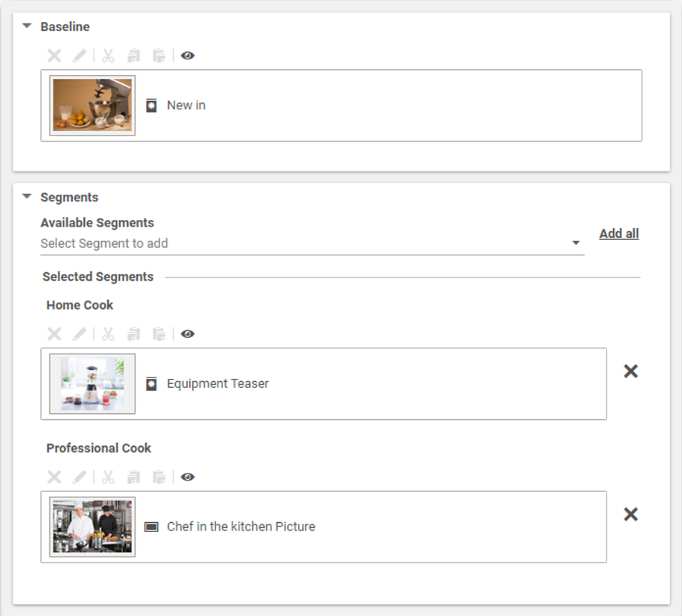
Task: Click the paste icon under Professional Cook
Action: (158, 476)
